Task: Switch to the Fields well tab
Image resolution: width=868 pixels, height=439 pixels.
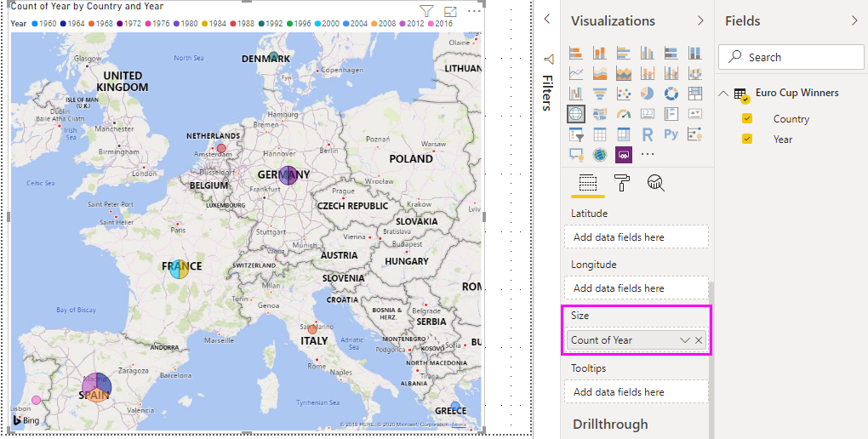Action: click(x=587, y=183)
